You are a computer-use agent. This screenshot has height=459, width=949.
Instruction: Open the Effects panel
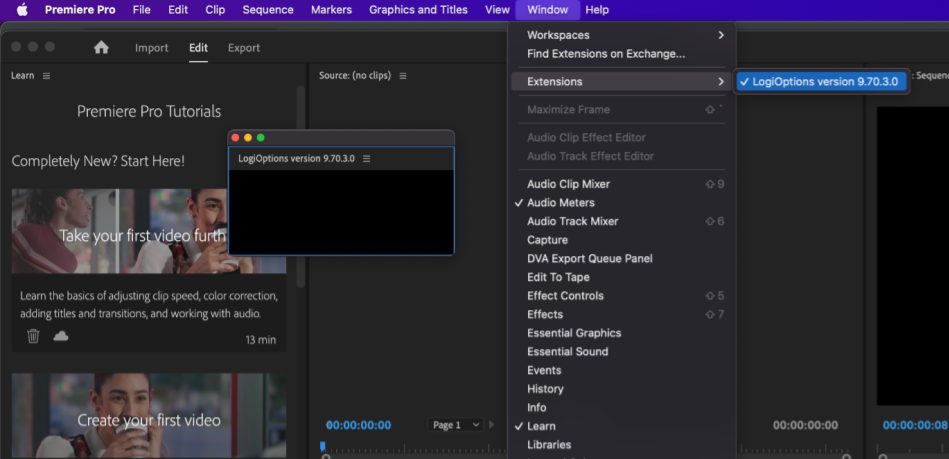pos(622,315)
